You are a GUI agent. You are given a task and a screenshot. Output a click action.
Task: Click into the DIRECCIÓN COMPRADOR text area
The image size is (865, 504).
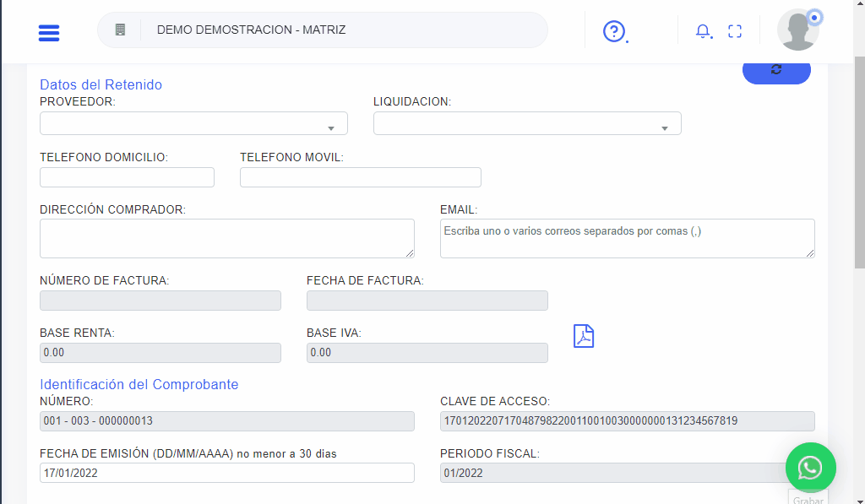pos(226,238)
